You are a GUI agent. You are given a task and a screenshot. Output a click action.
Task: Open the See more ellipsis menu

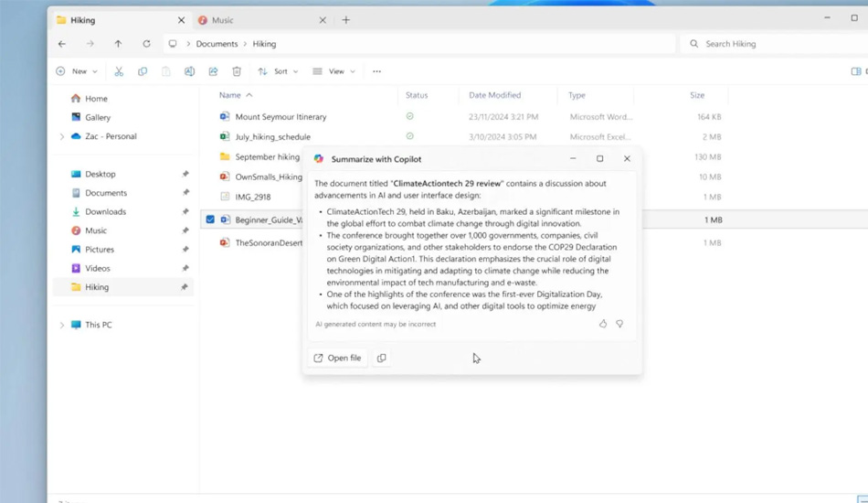(376, 71)
